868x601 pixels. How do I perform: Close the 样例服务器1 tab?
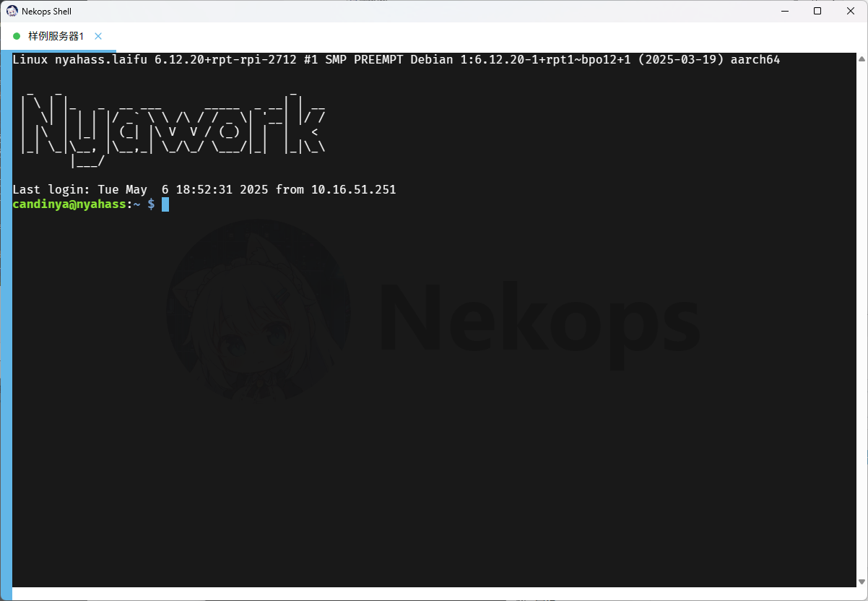(x=98, y=36)
